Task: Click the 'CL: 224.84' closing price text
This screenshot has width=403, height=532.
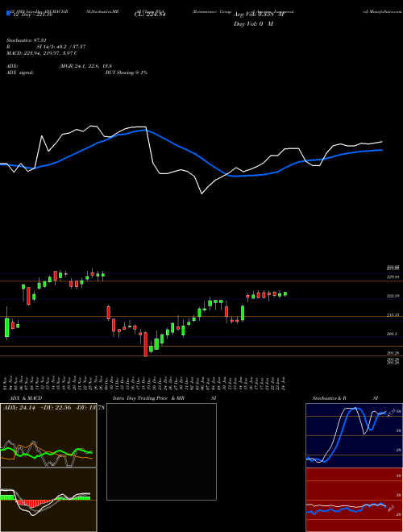Action: (150, 15)
